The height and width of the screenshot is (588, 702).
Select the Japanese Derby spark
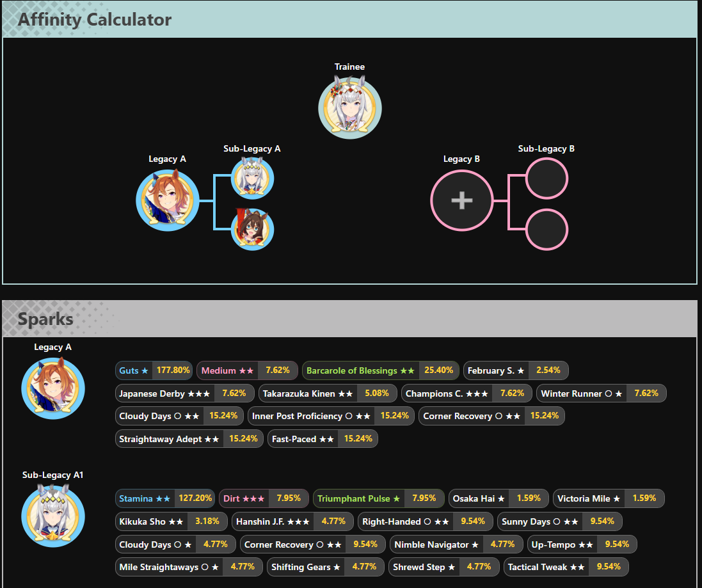[185, 393]
